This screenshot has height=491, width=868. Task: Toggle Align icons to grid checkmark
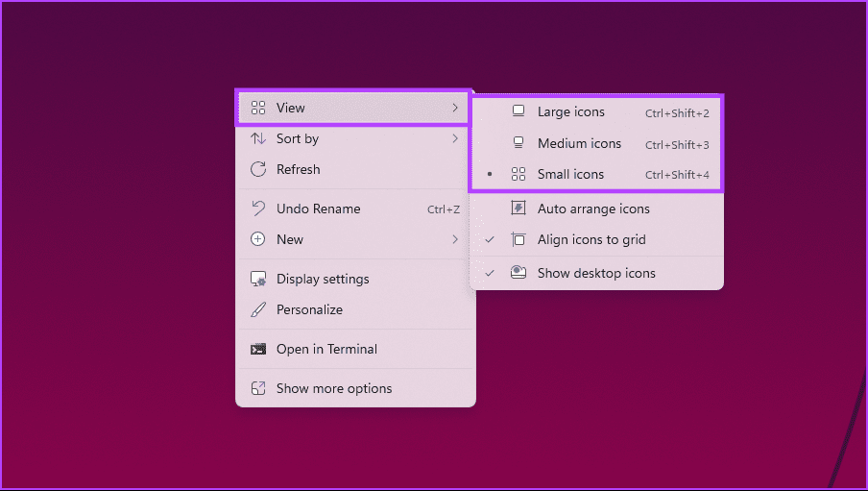tap(490, 239)
